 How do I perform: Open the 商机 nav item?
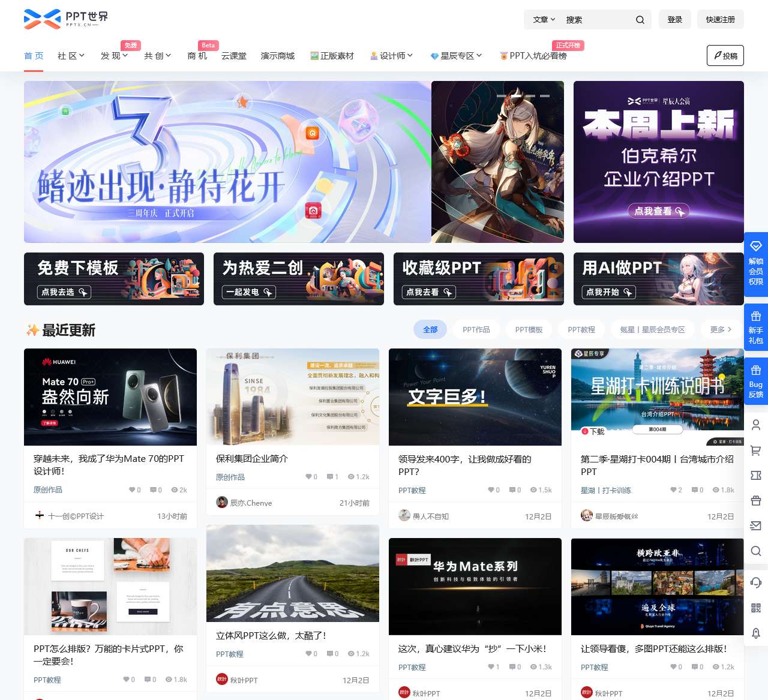click(197, 56)
